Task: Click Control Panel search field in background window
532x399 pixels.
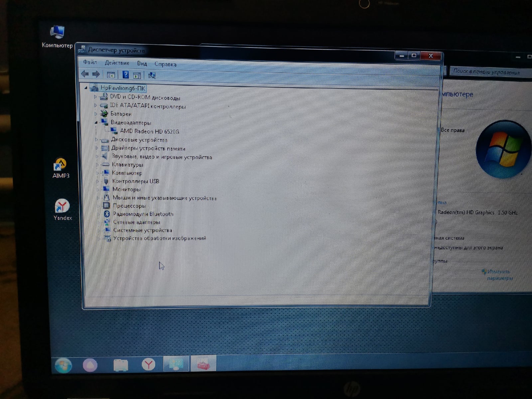Action: click(490, 71)
